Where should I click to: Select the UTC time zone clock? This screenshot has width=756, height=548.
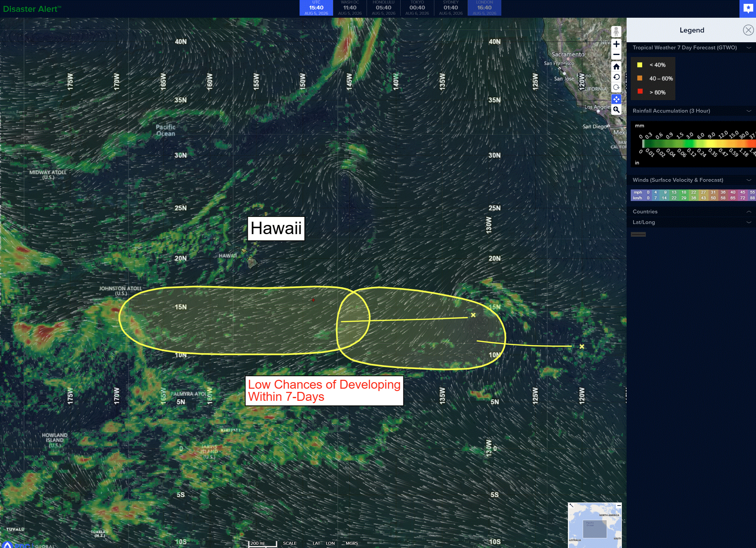click(x=316, y=8)
